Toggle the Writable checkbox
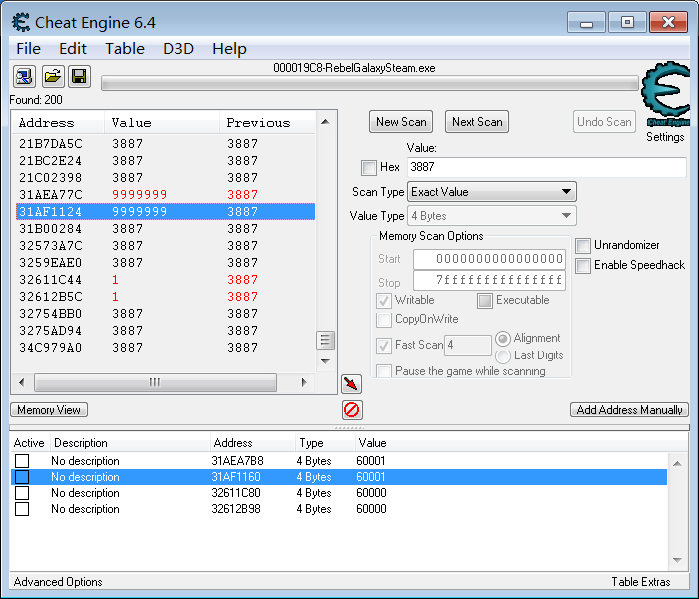 (x=384, y=300)
